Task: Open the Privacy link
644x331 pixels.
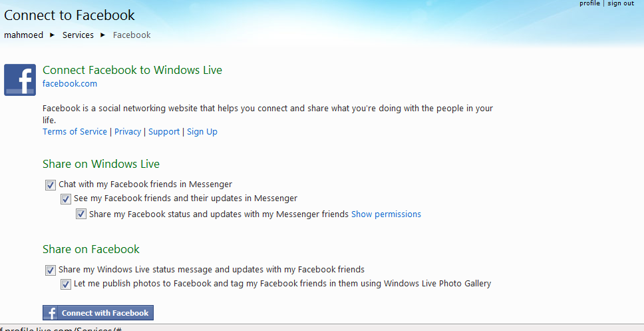Action: (x=128, y=132)
